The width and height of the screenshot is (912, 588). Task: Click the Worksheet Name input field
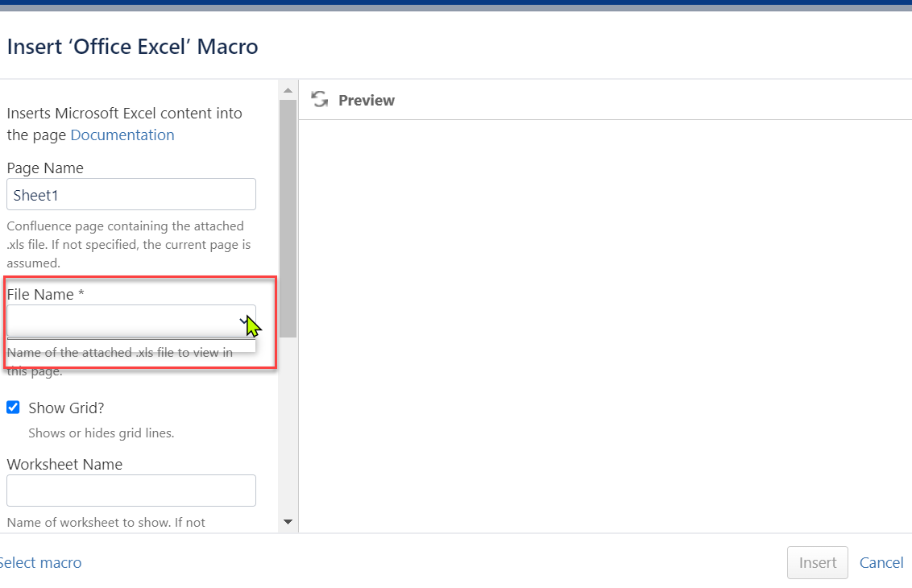pos(131,491)
